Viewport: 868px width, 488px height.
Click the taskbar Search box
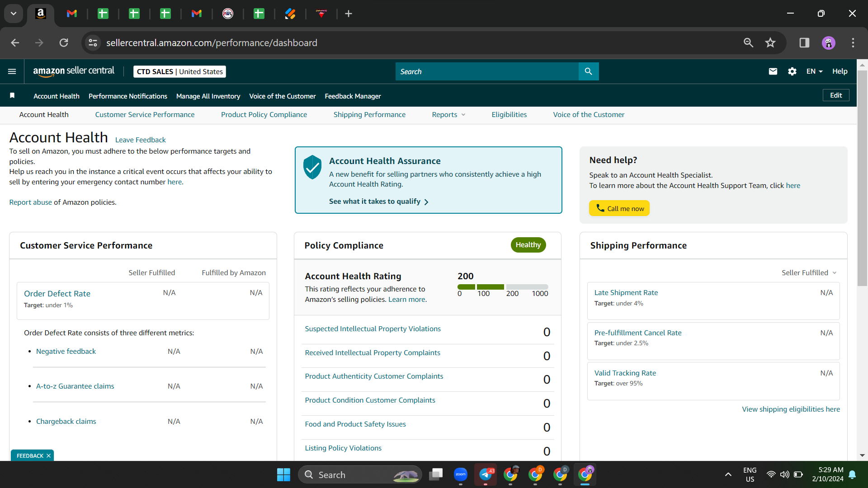360,474
